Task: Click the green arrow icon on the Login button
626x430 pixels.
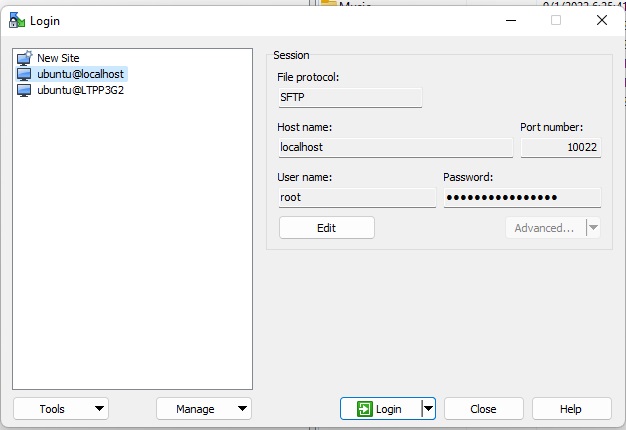Action: coord(365,409)
